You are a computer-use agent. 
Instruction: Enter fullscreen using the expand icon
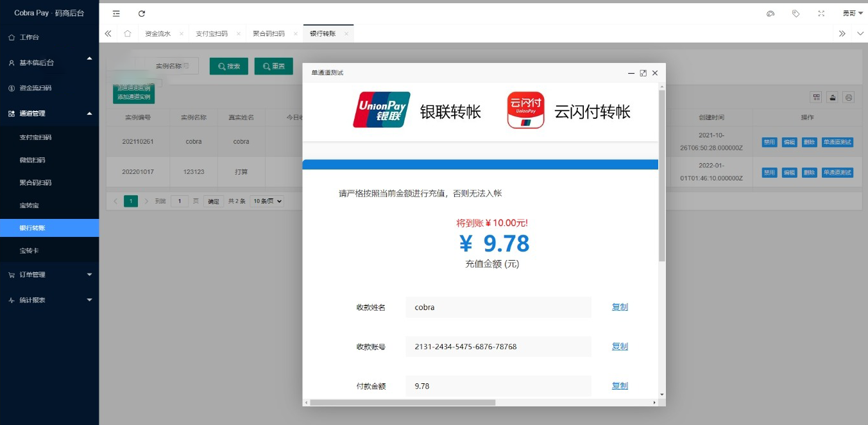tap(821, 13)
